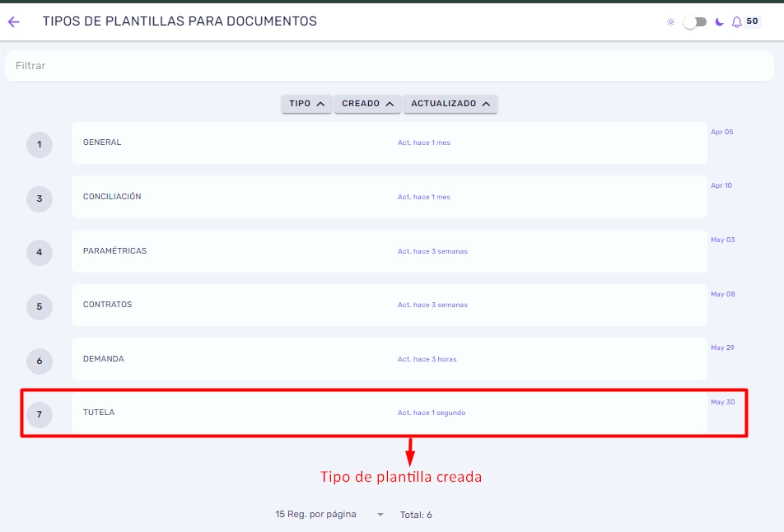
Task: Click the May 29 creation date
Action: (722, 348)
